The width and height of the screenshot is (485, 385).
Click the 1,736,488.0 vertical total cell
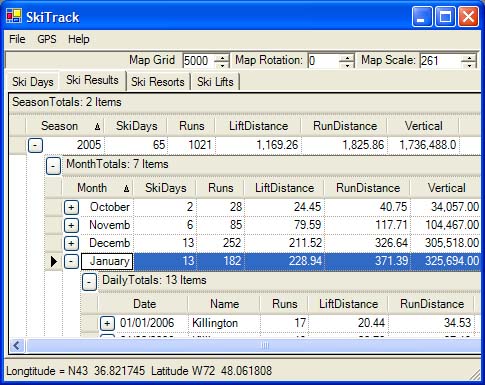[423, 145]
